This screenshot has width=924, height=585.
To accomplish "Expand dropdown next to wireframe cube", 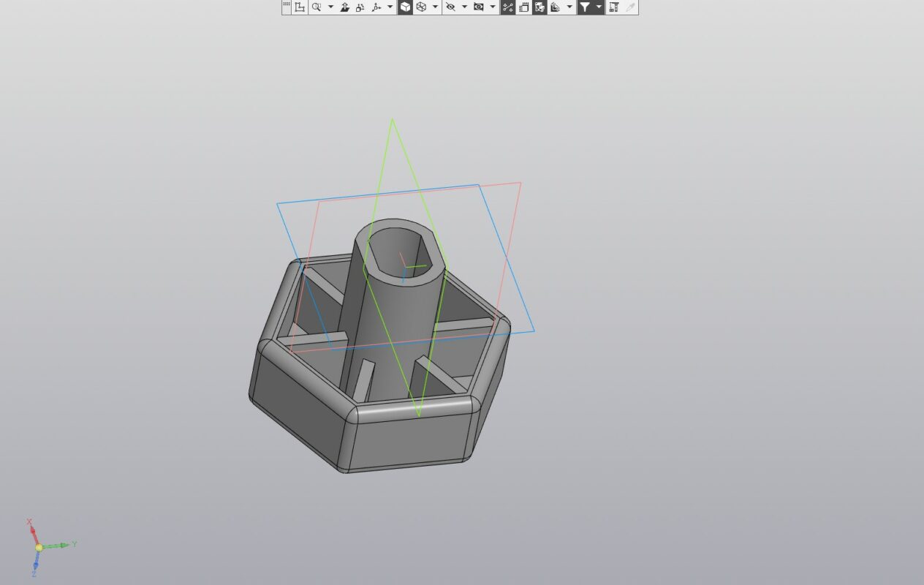I will click(x=436, y=7).
